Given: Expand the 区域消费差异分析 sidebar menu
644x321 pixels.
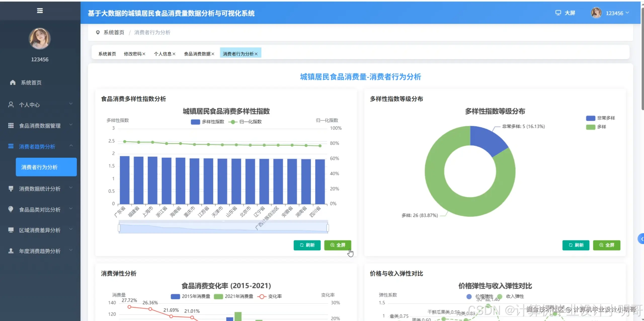Looking at the screenshot, I should [40, 230].
